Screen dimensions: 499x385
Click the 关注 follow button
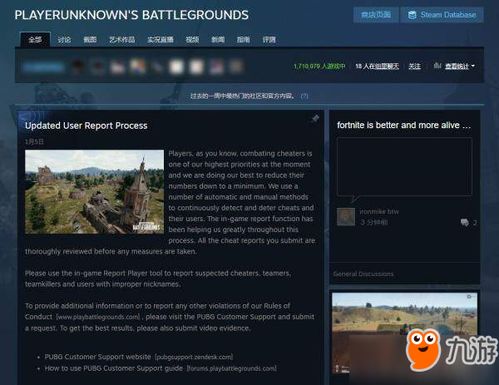pos(414,66)
